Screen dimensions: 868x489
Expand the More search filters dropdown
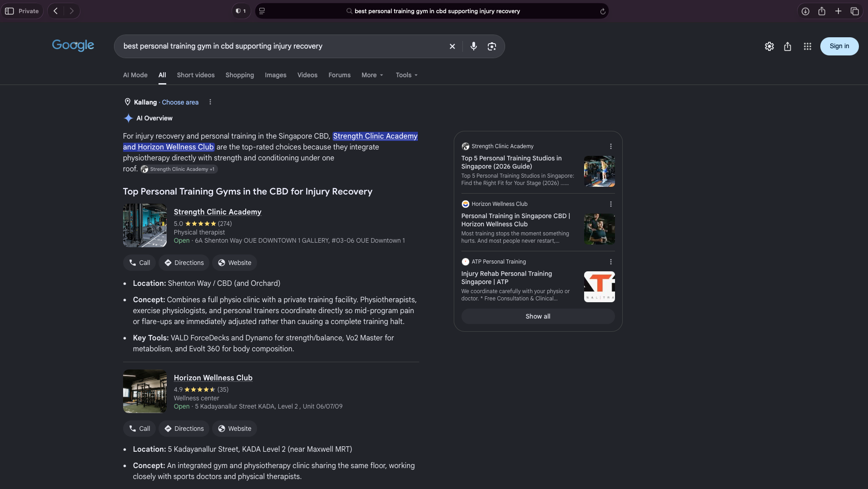(x=372, y=75)
